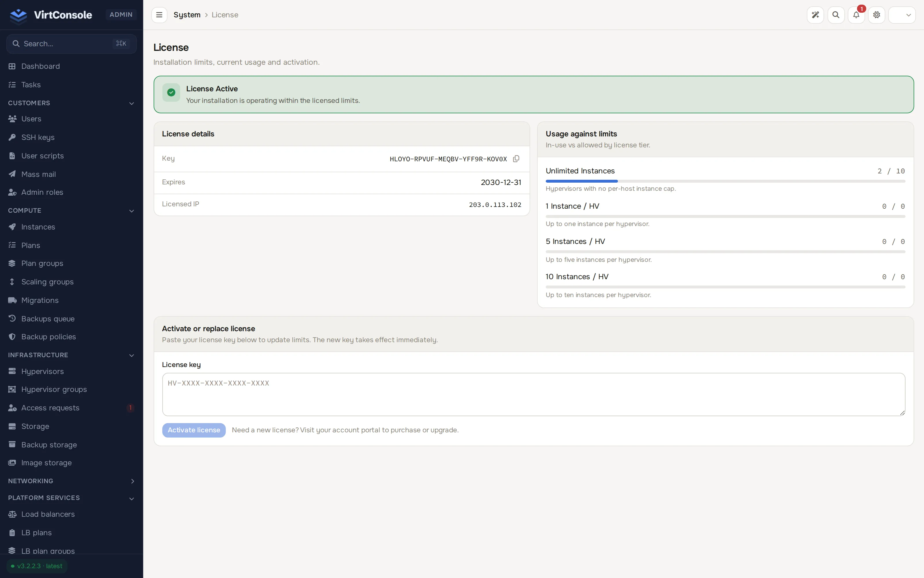Click the Mass mail paper plane icon
The width and height of the screenshot is (924, 578).
(12, 174)
